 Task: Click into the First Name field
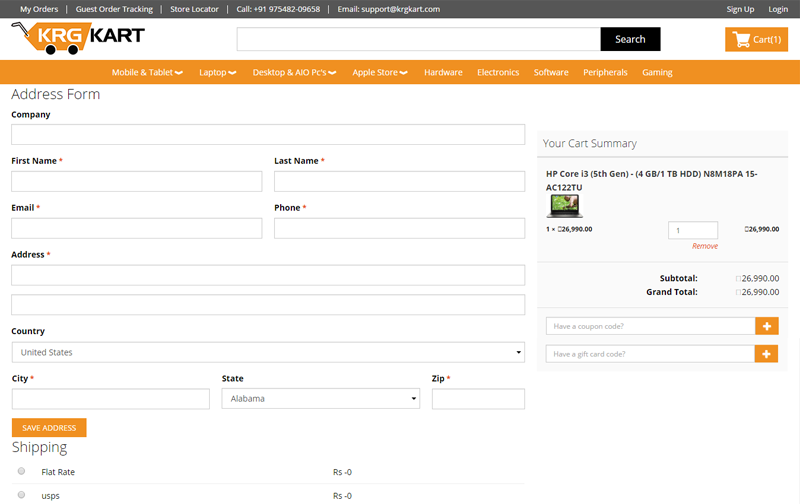[x=137, y=181]
